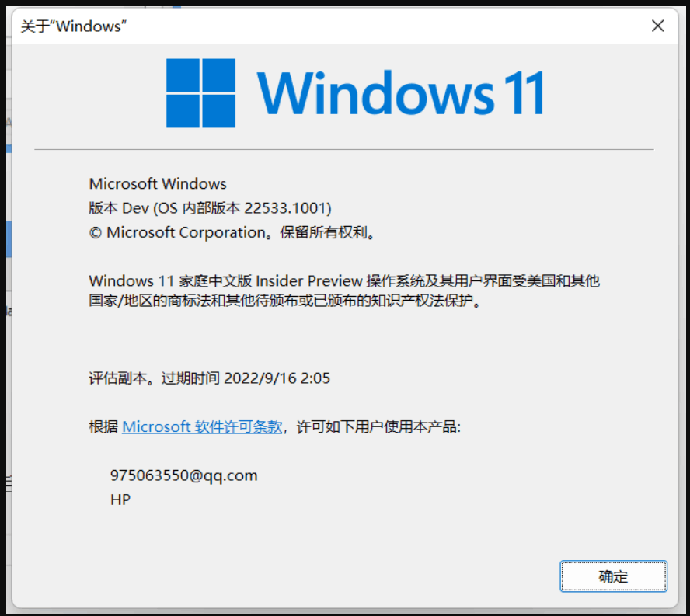
Task: Click the horizontal divider below the logo
Action: point(344,150)
